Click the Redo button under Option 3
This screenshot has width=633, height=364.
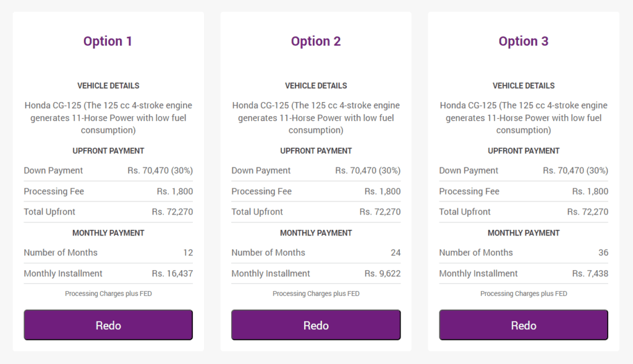coord(524,325)
